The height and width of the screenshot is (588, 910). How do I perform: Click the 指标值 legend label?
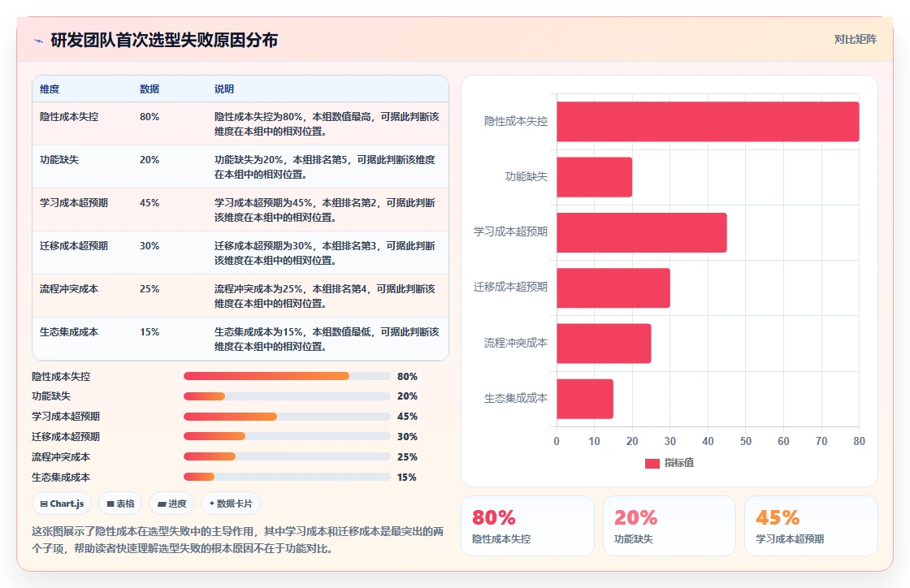[679, 463]
